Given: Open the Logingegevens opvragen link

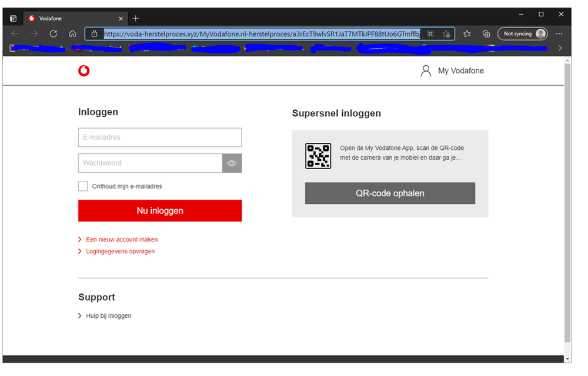Looking at the screenshot, I should [x=121, y=251].
